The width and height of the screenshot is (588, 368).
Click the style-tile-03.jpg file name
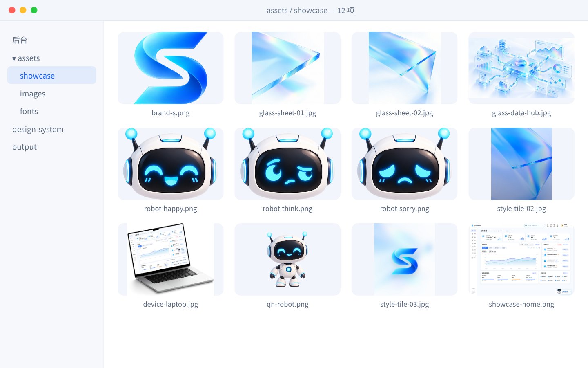[x=404, y=304]
